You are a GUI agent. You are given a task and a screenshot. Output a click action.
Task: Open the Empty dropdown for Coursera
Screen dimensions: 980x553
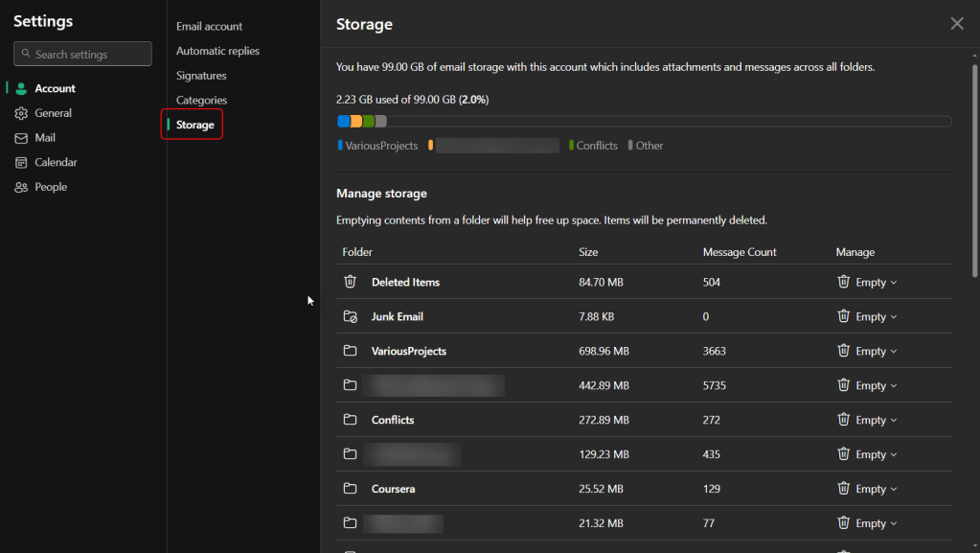coord(868,490)
